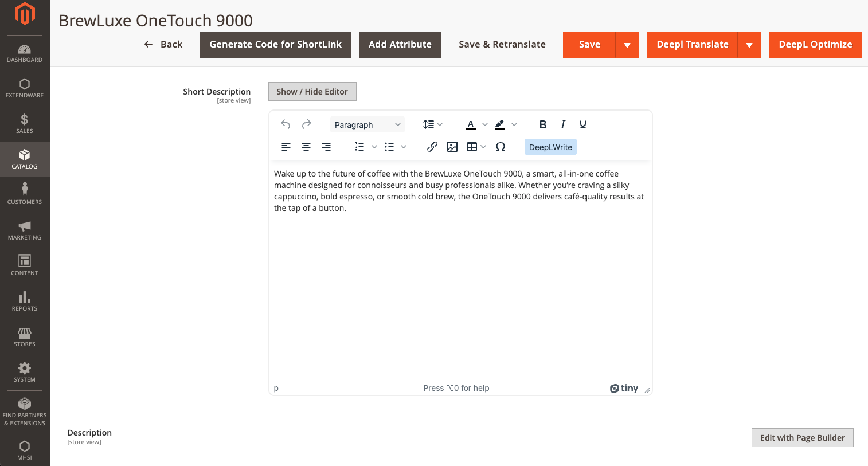Image resolution: width=868 pixels, height=466 pixels.
Task: Open the table insert menu
Action: pos(476,147)
